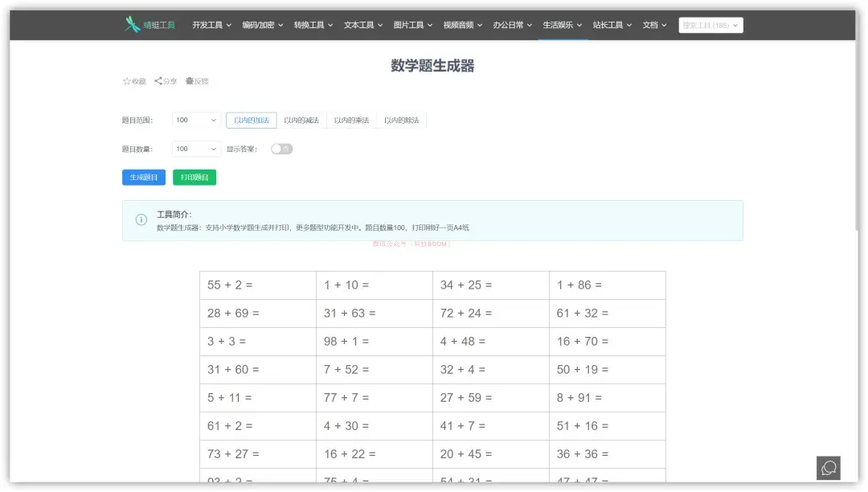Click the cell '61 + 2 ='

[258, 426]
